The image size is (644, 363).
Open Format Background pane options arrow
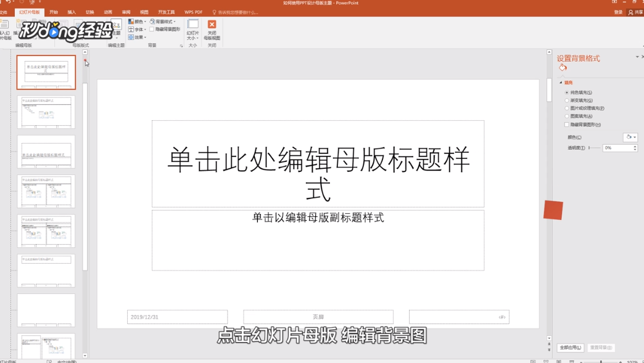(x=637, y=57)
